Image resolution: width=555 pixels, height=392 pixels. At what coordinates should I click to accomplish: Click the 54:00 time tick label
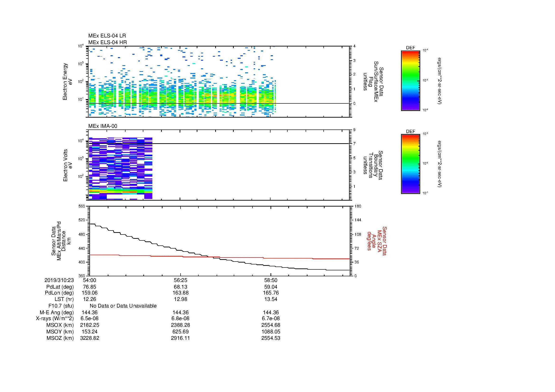coord(89,280)
